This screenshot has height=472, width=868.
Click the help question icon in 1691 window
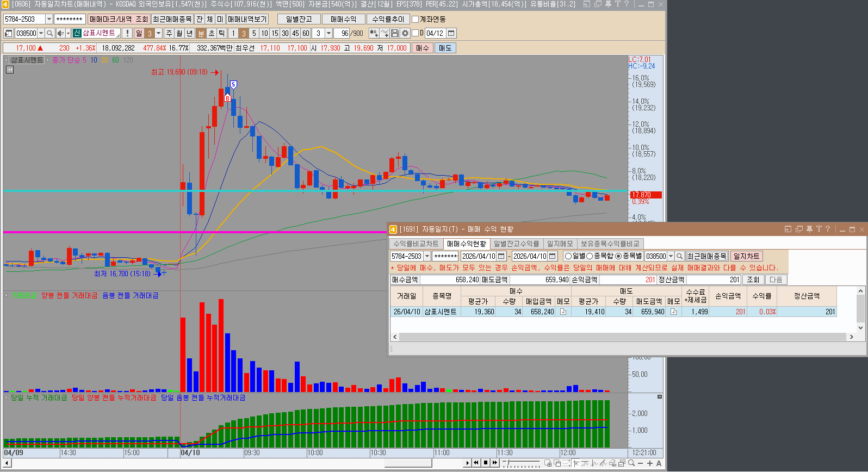pos(828,229)
